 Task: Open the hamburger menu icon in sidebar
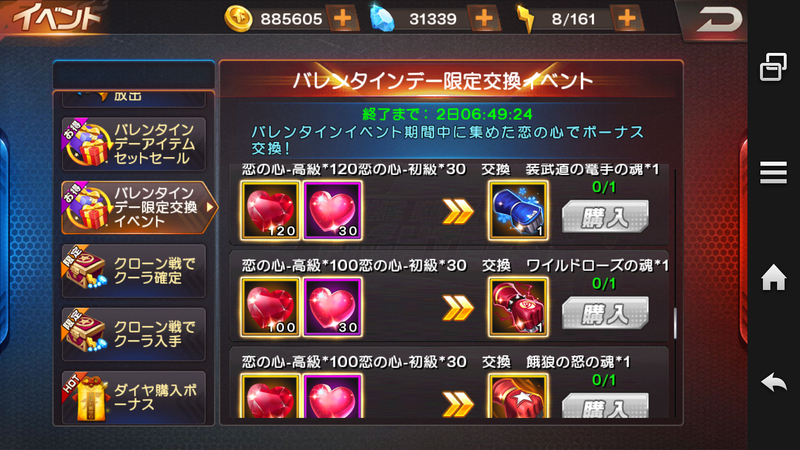(773, 172)
